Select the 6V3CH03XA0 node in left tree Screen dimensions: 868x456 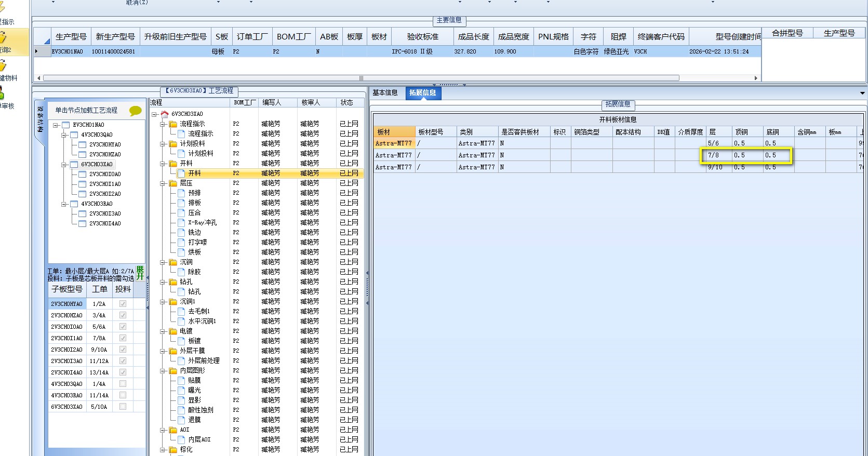coord(97,164)
